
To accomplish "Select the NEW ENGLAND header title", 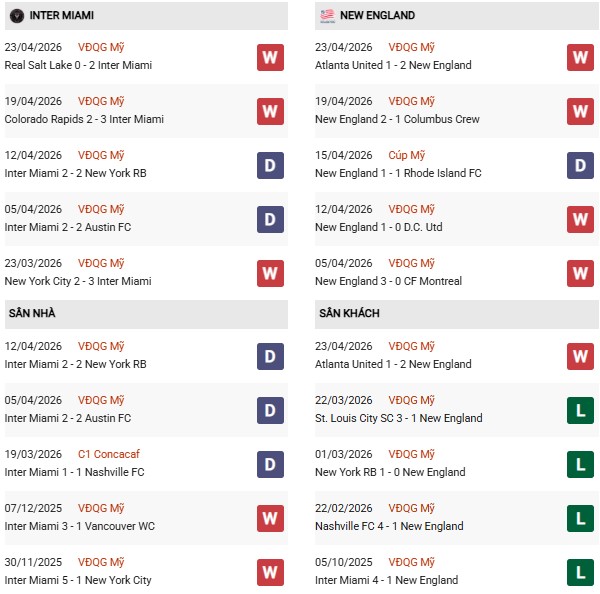I will 377,16.
